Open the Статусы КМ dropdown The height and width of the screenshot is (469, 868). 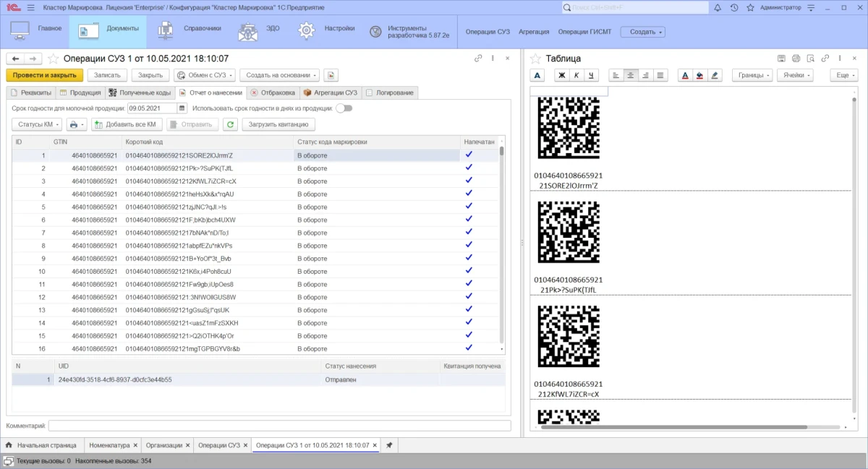[37, 124]
